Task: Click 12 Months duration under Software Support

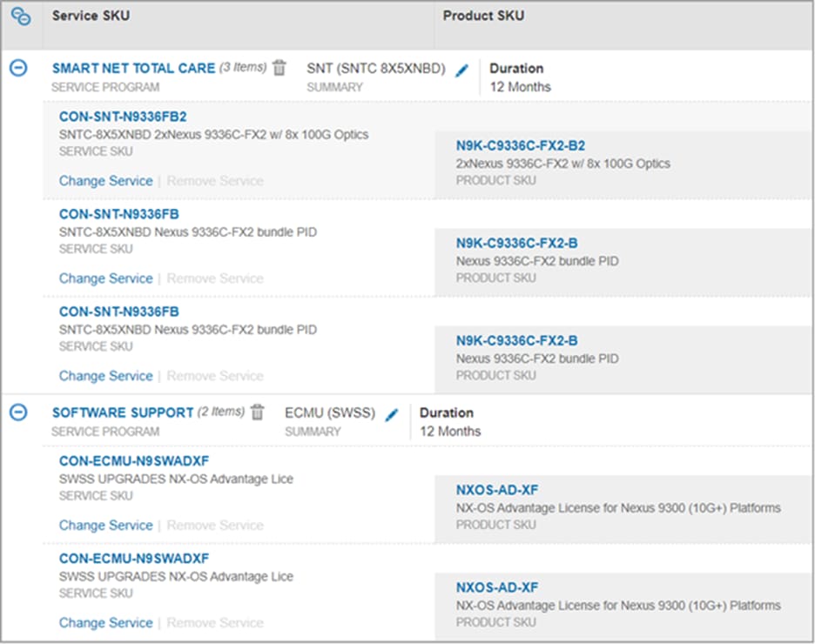Action: coord(450,431)
